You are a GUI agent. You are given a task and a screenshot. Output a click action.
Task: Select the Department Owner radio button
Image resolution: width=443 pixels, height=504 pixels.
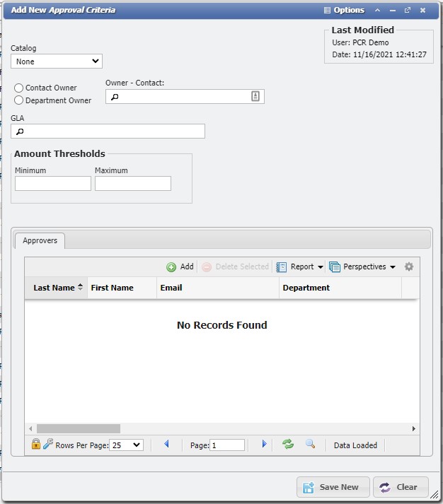pyautogui.click(x=18, y=100)
